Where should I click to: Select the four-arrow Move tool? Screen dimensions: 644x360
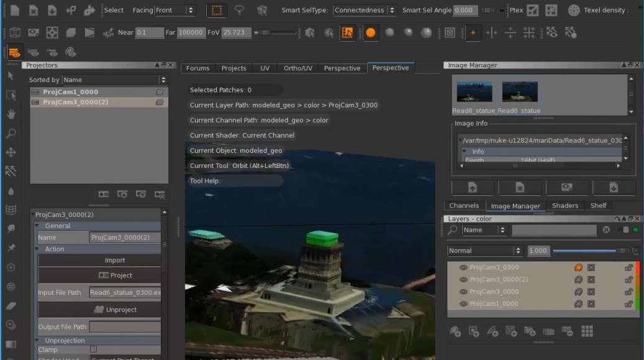point(11,152)
